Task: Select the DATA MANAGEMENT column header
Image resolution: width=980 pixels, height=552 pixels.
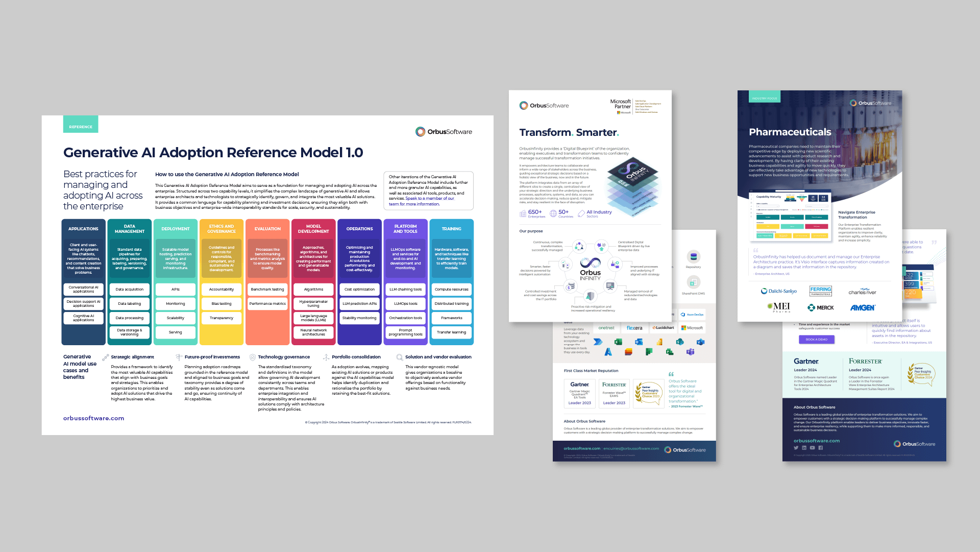Action: click(130, 229)
